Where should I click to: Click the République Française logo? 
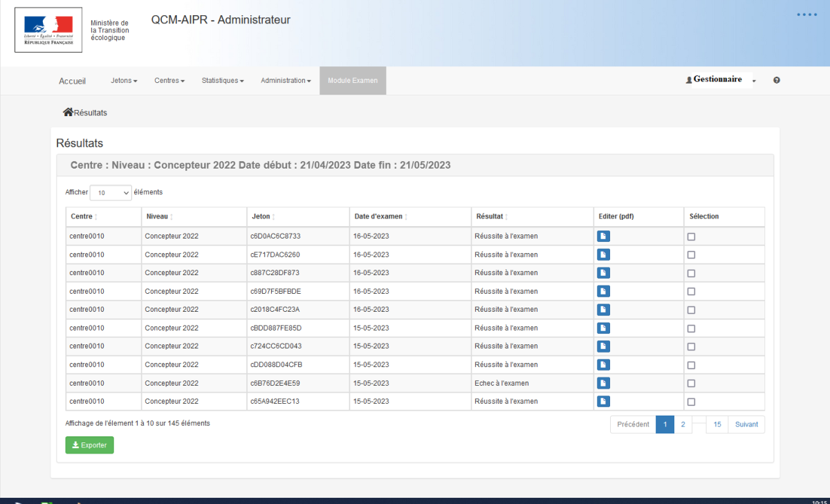tap(48, 30)
